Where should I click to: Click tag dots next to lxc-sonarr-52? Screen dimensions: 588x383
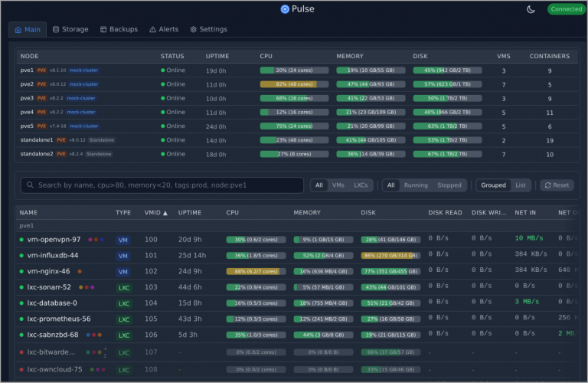tap(87, 287)
